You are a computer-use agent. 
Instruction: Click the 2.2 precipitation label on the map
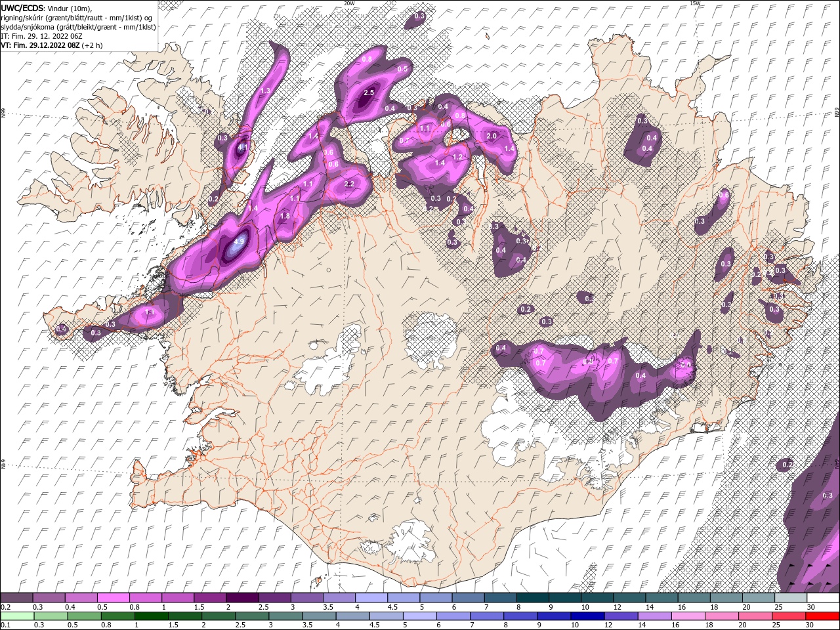point(349,184)
